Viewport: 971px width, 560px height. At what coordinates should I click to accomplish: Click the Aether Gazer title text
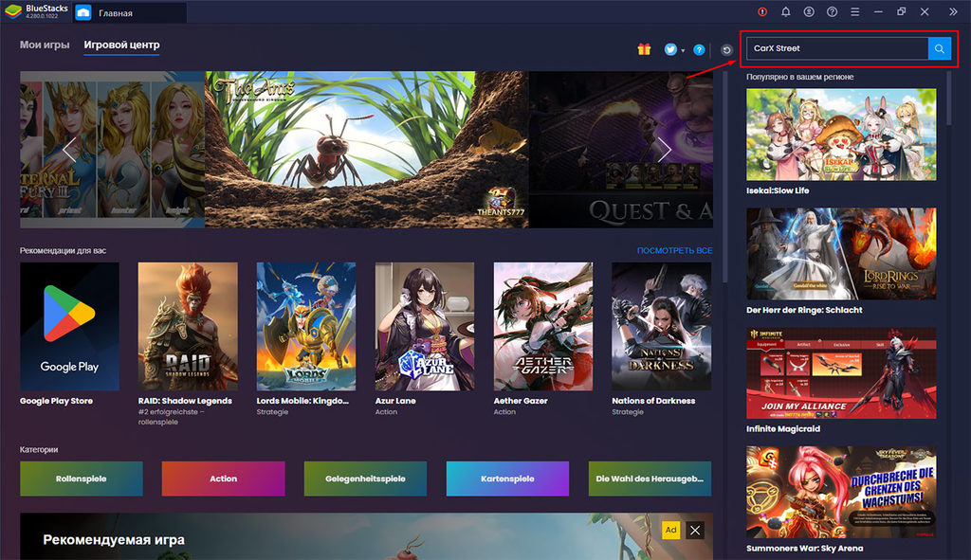pos(521,401)
